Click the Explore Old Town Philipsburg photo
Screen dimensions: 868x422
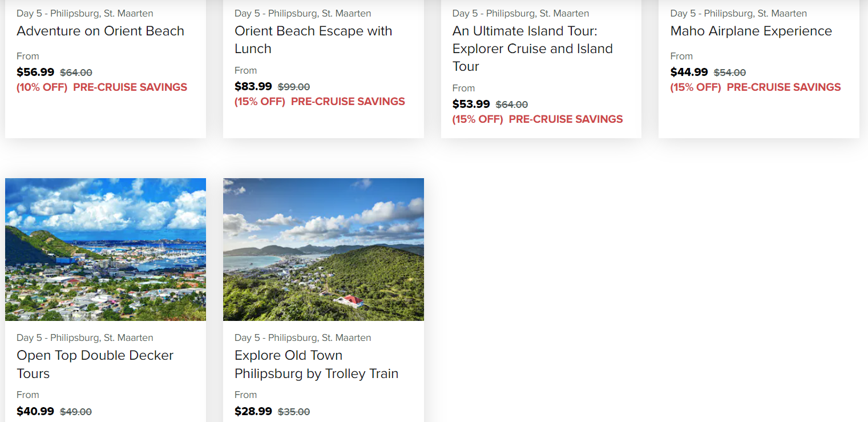click(324, 249)
